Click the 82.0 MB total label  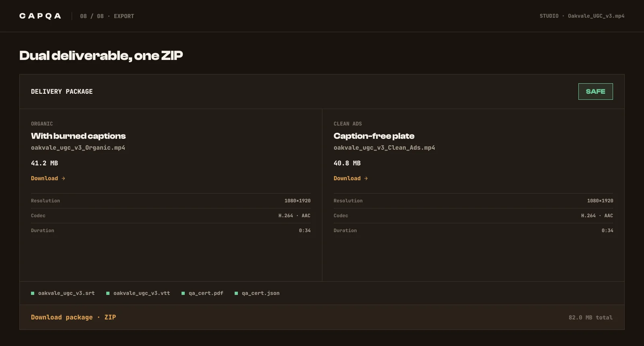[x=590, y=317]
